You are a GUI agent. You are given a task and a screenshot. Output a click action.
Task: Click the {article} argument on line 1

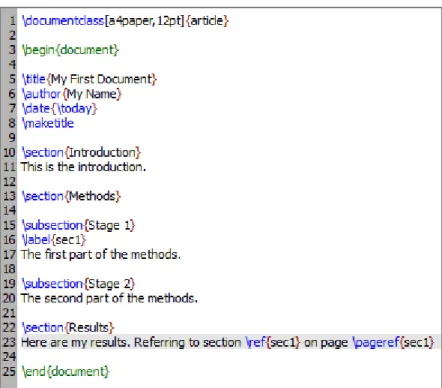point(207,21)
